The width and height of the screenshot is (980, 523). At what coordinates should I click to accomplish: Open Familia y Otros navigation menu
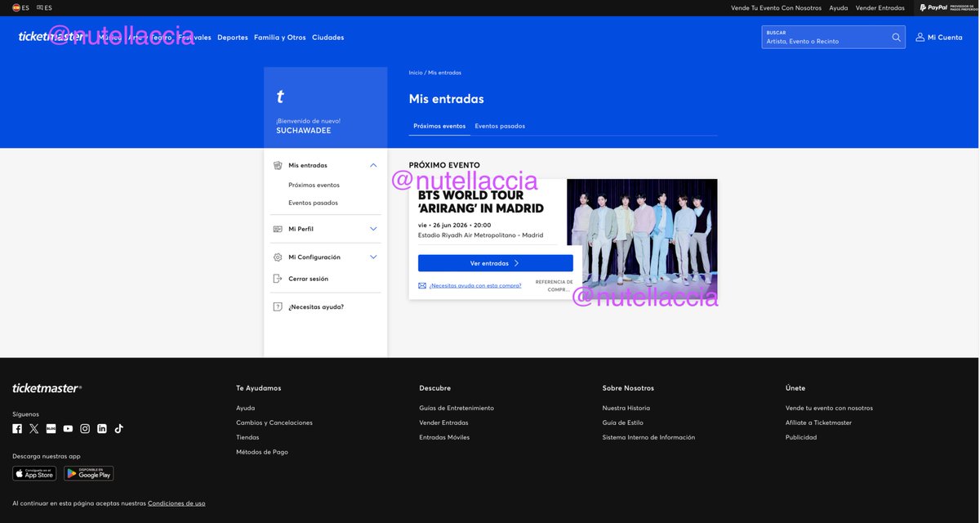pyautogui.click(x=280, y=38)
